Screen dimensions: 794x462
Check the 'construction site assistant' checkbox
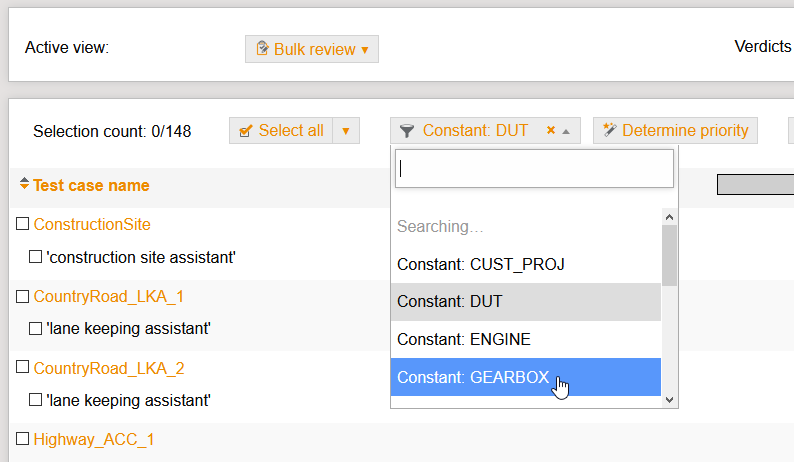pos(36,257)
